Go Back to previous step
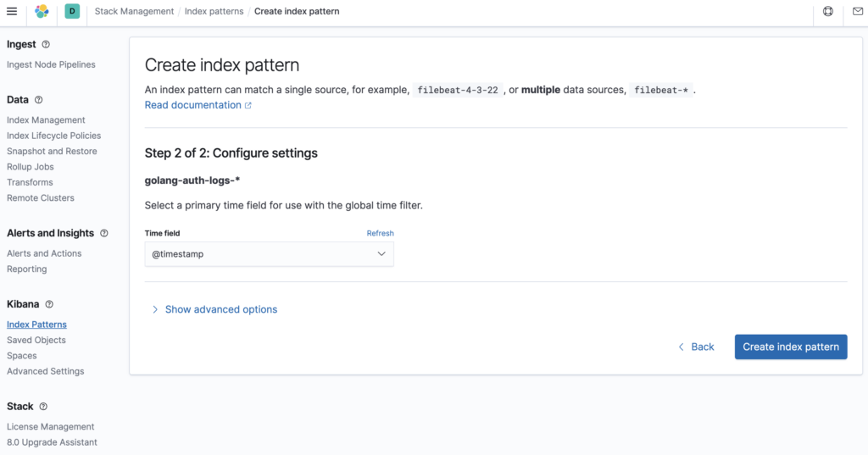Image resolution: width=868 pixels, height=455 pixels. [697, 347]
